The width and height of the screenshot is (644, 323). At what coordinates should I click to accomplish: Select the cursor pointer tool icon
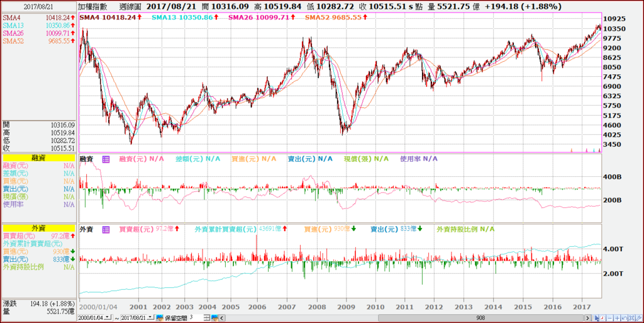coord(595,318)
